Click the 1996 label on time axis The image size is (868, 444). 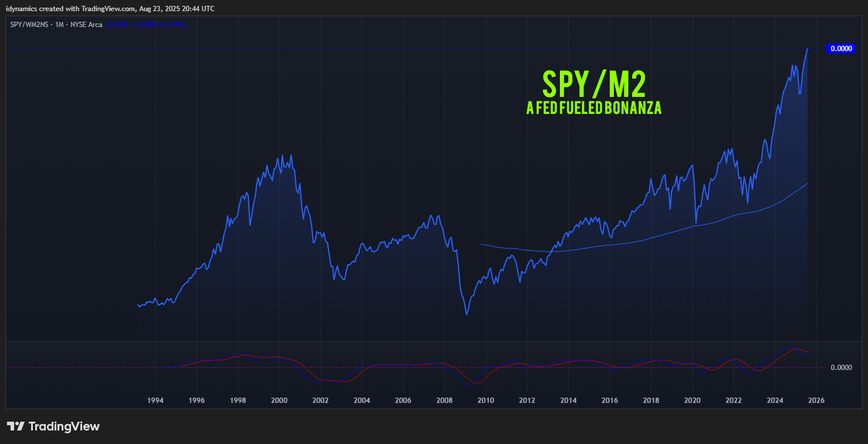197,401
